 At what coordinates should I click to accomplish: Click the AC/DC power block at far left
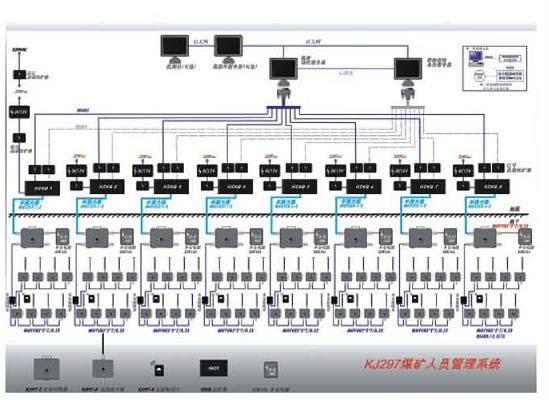click(19, 112)
